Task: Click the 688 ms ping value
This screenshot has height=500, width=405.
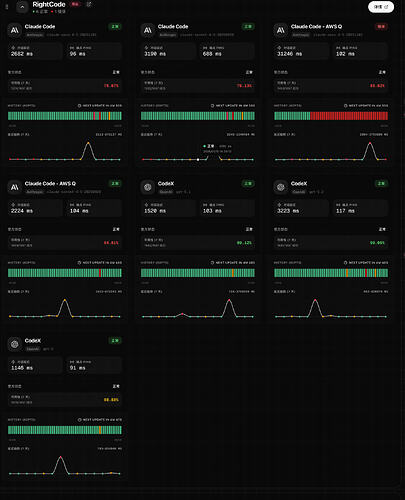Action: coord(212,54)
